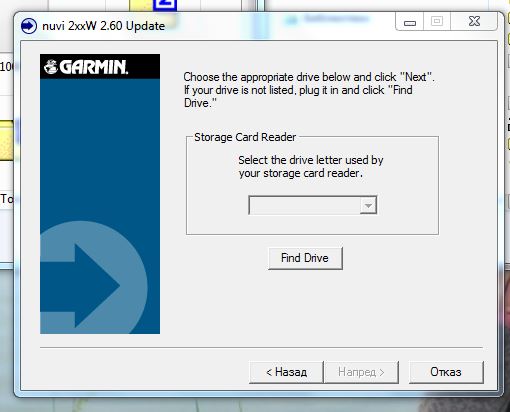510x412 pixels.
Task: Click the 'nuvi 2xxW 2.60 Update' window title
Action: pyautogui.click(x=103, y=26)
